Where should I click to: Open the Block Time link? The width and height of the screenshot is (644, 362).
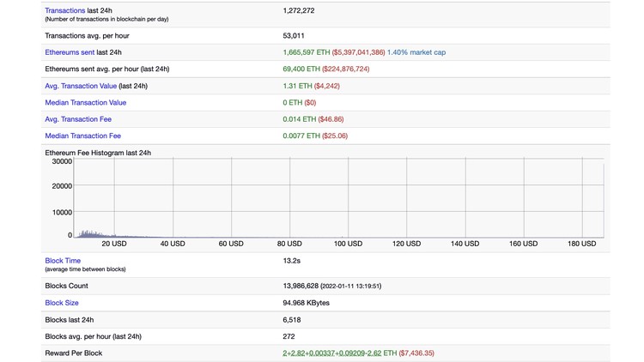(63, 260)
